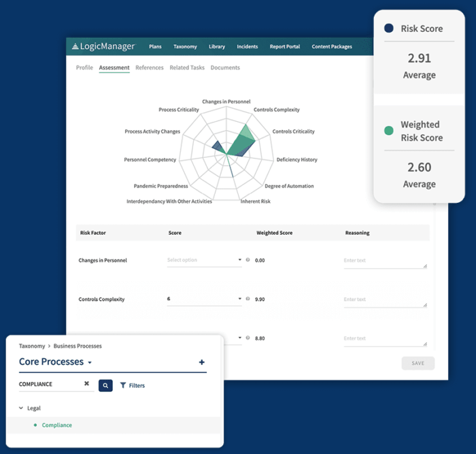The height and width of the screenshot is (454, 476).
Task: Click Pandemic Preparedness chart label
Action: (161, 186)
